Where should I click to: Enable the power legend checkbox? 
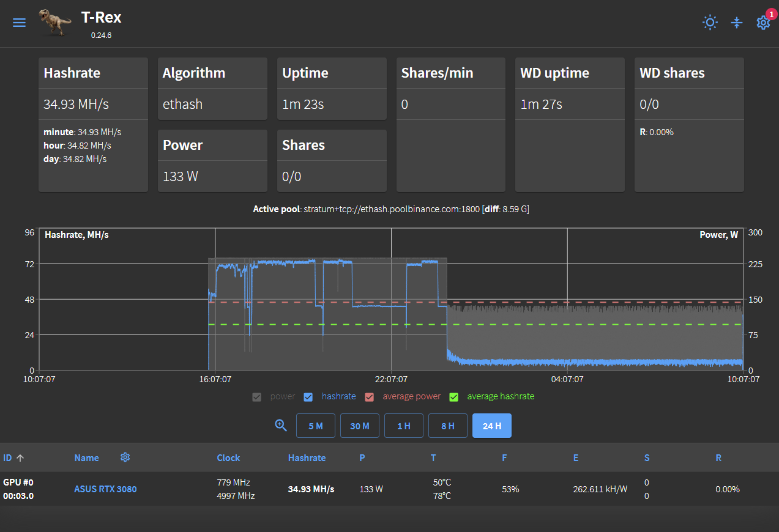pos(256,397)
